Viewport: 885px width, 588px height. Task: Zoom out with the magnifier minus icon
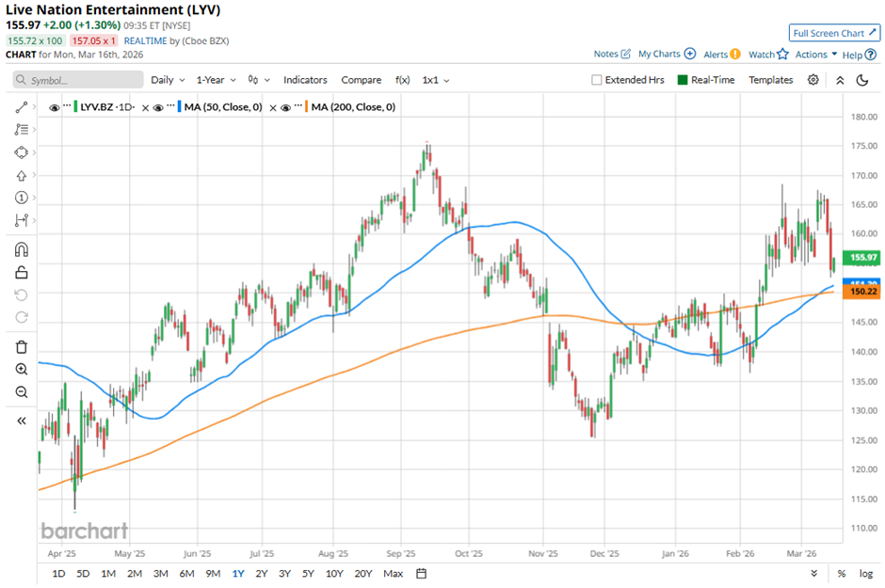[21, 391]
